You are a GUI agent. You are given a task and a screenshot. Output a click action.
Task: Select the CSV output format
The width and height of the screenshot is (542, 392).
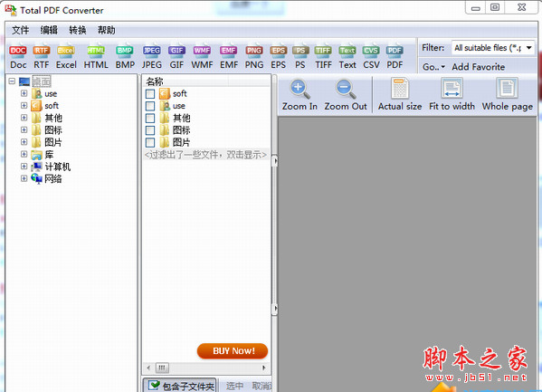[x=371, y=57]
